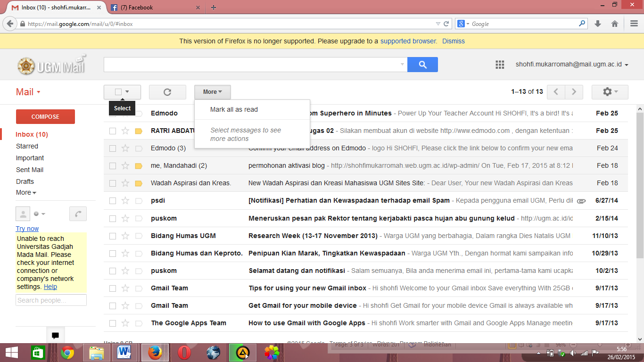Tick the select-all checkbox in toolbar
This screenshot has width=644, height=362.
pyautogui.click(x=118, y=92)
